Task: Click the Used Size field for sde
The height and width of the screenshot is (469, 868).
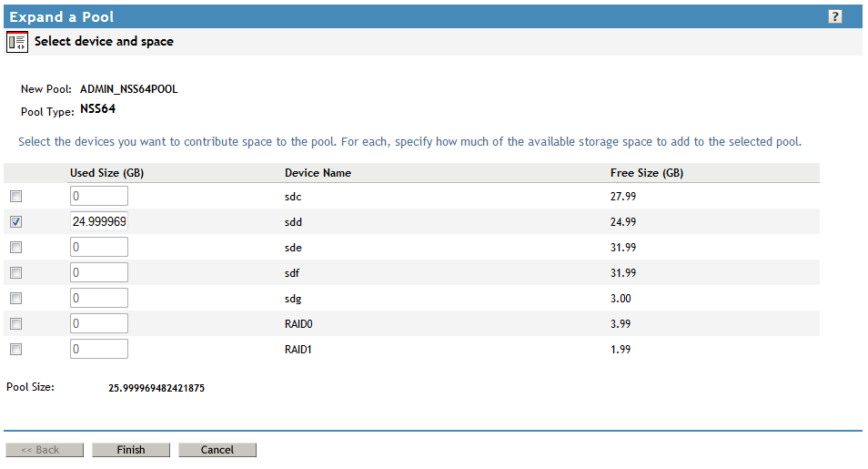Action: [x=99, y=247]
